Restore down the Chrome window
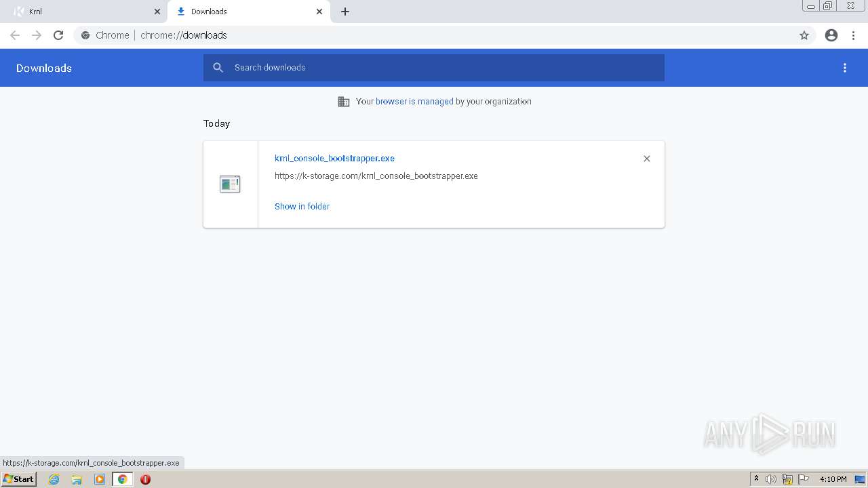Image resolution: width=868 pixels, height=488 pixels. point(828,6)
